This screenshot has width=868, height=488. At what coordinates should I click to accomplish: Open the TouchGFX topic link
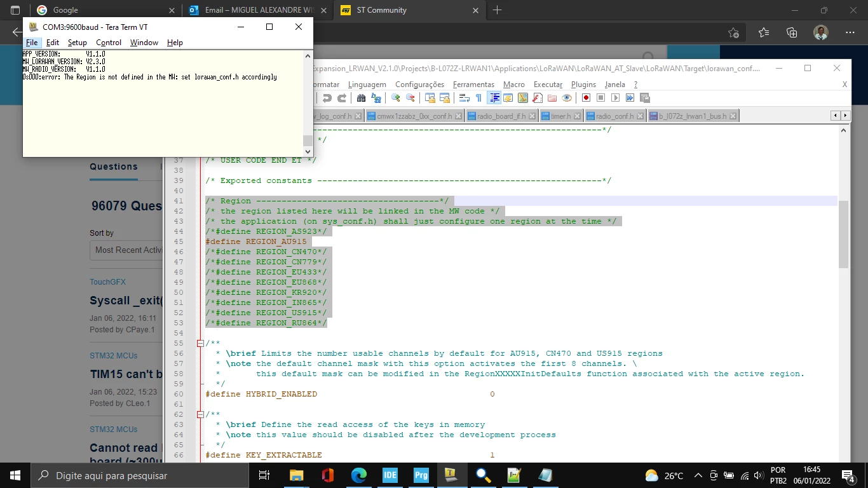click(108, 281)
